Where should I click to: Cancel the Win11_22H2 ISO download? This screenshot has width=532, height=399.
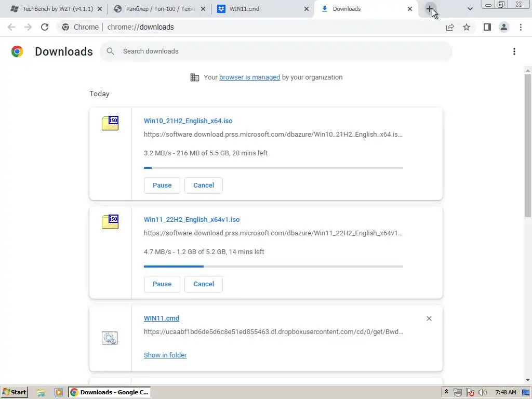click(204, 284)
